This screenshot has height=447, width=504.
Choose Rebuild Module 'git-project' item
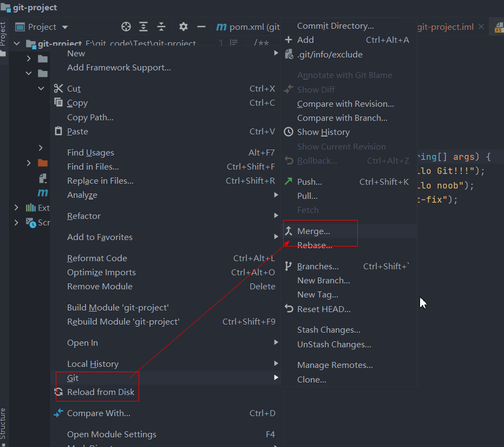point(166,321)
